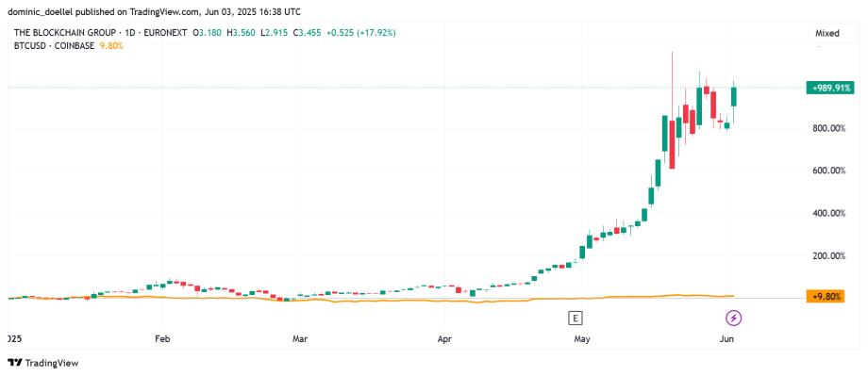This screenshot has width=868, height=376.
Task: Click the 600.00% axis label
Action: [x=828, y=171]
